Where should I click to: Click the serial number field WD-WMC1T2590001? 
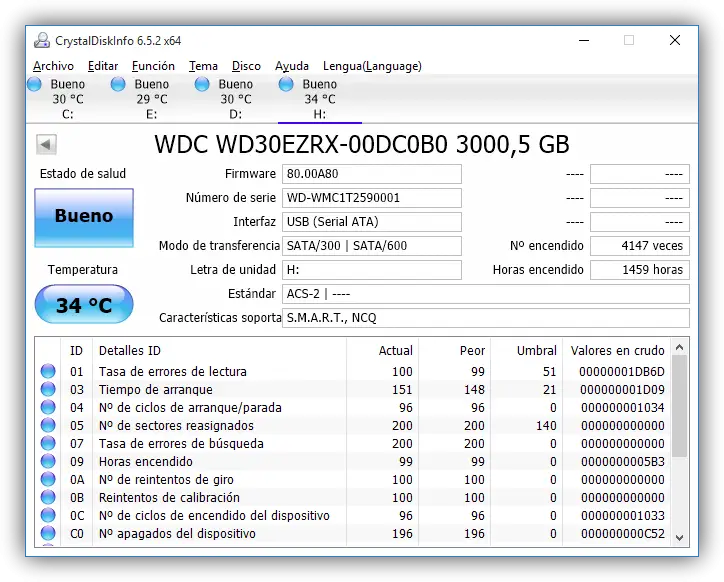[372, 198]
